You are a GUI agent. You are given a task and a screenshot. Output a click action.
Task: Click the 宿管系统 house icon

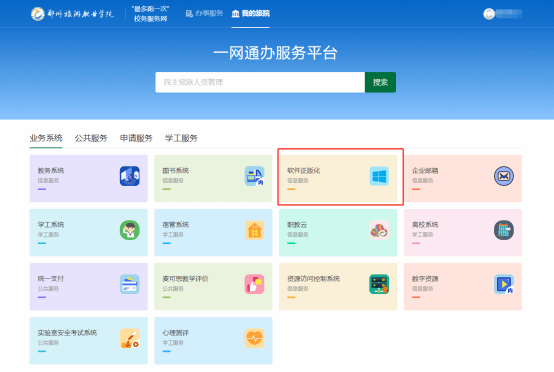pyautogui.click(x=254, y=230)
